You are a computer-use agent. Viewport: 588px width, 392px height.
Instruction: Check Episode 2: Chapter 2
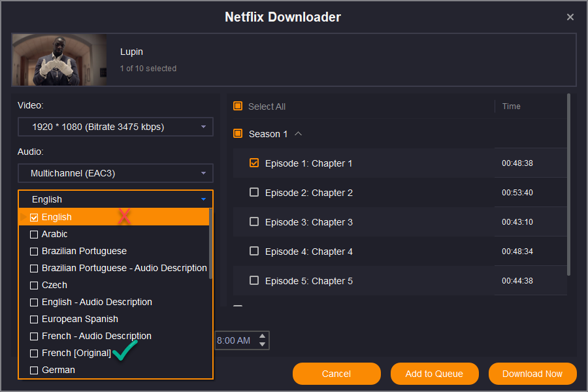click(254, 193)
